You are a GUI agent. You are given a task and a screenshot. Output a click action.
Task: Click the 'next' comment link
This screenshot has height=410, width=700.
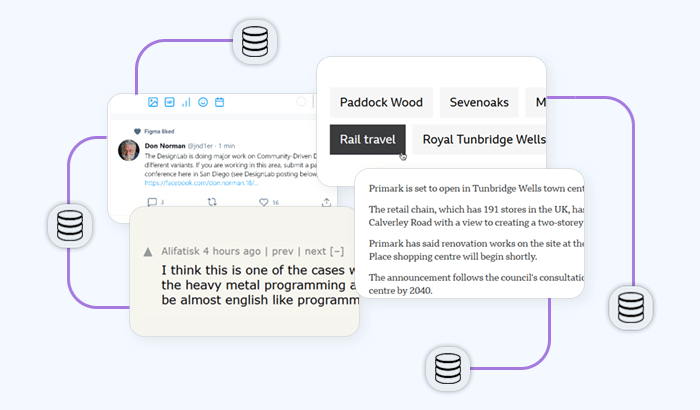coord(315,251)
